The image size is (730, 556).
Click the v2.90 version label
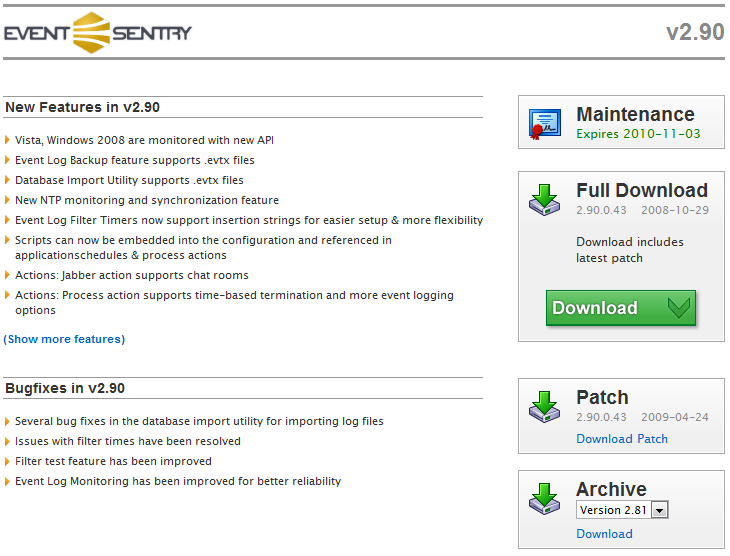pyautogui.click(x=695, y=32)
